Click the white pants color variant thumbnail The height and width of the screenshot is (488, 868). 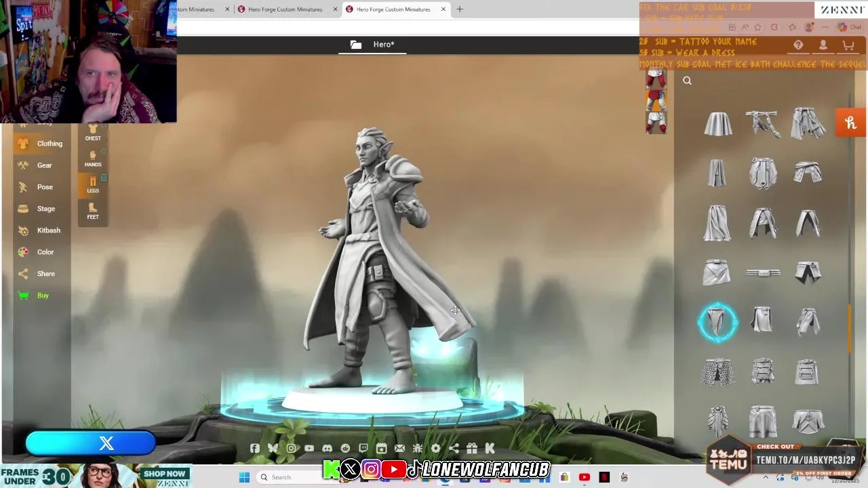656,123
